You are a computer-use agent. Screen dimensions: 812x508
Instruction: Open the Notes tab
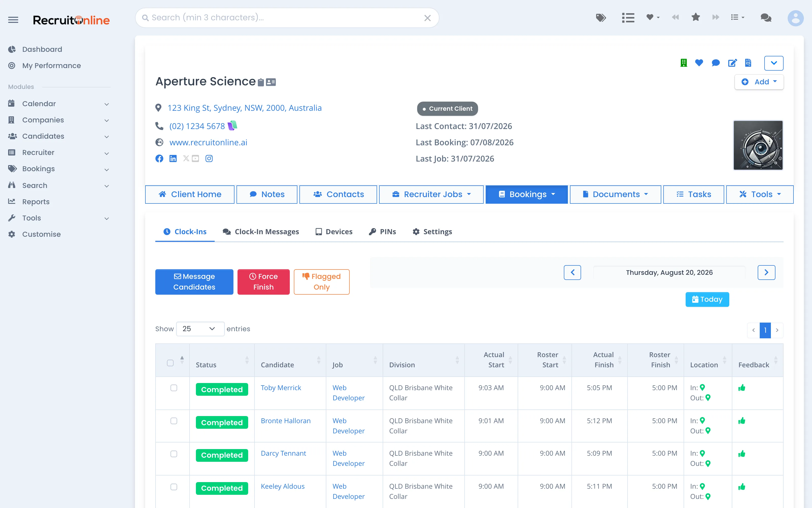point(267,194)
